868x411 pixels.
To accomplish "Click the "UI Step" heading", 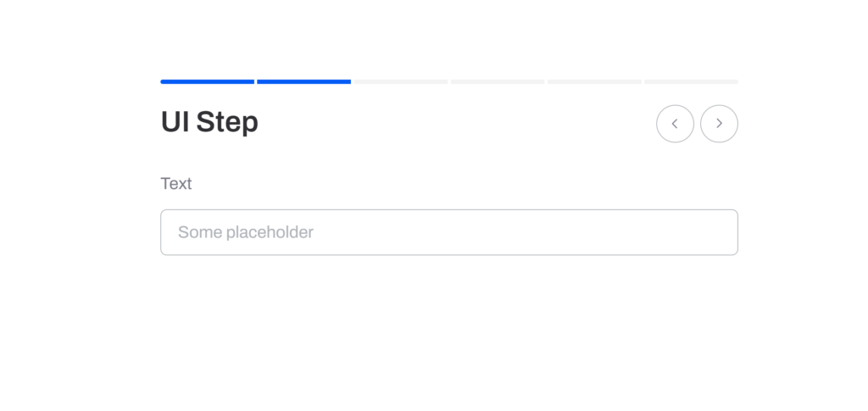I will (209, 123).
